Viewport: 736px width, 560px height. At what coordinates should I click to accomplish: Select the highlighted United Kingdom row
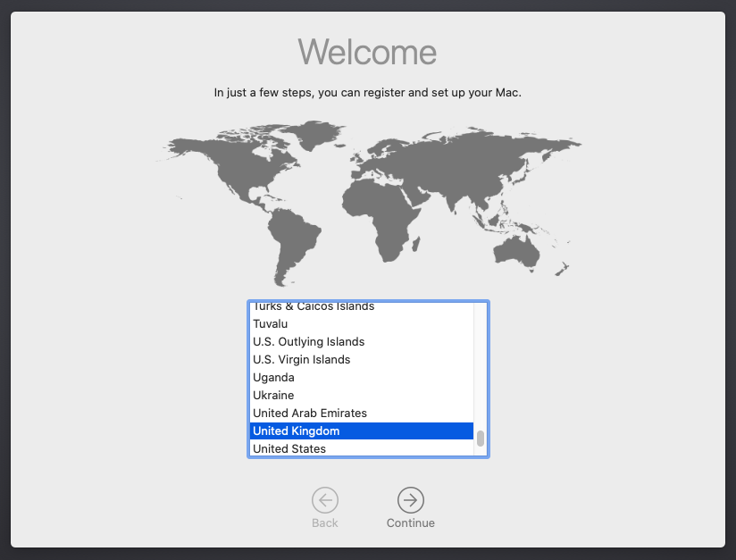click(362, 430)
